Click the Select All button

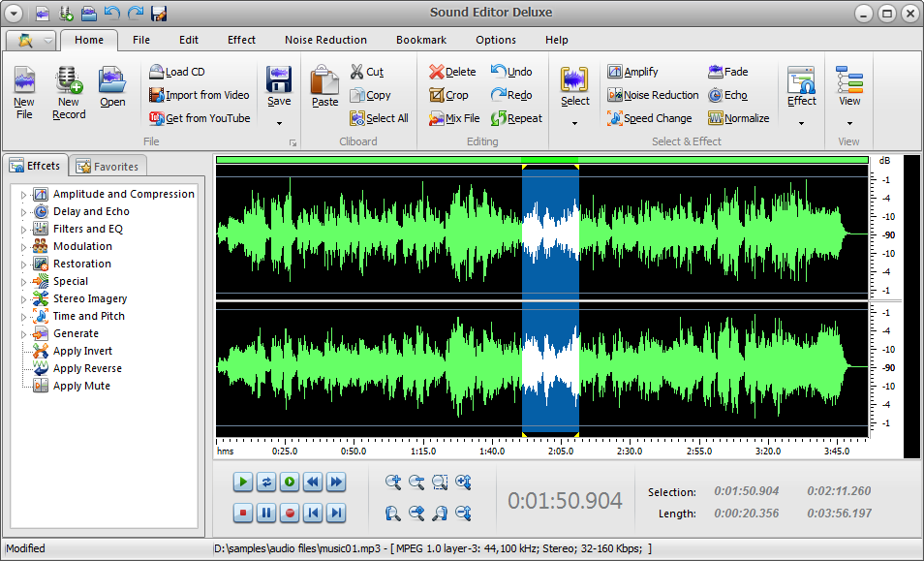[378, 117]
